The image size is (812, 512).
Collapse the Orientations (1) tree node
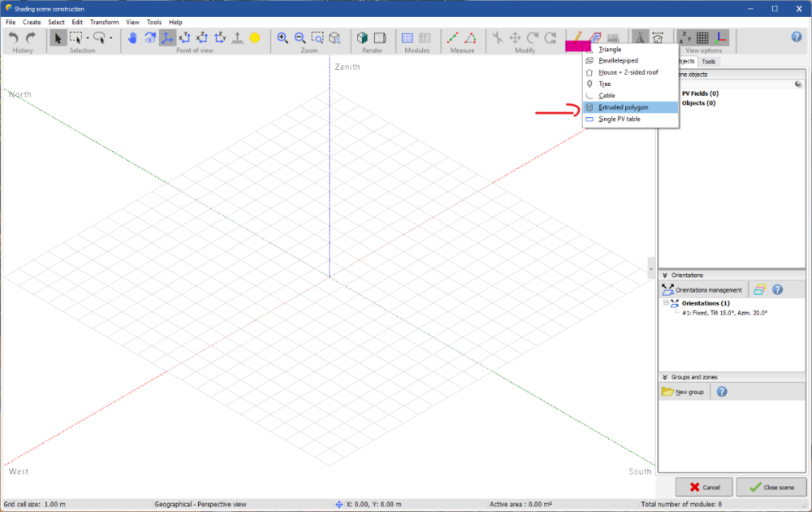click(x=666, y=303)
